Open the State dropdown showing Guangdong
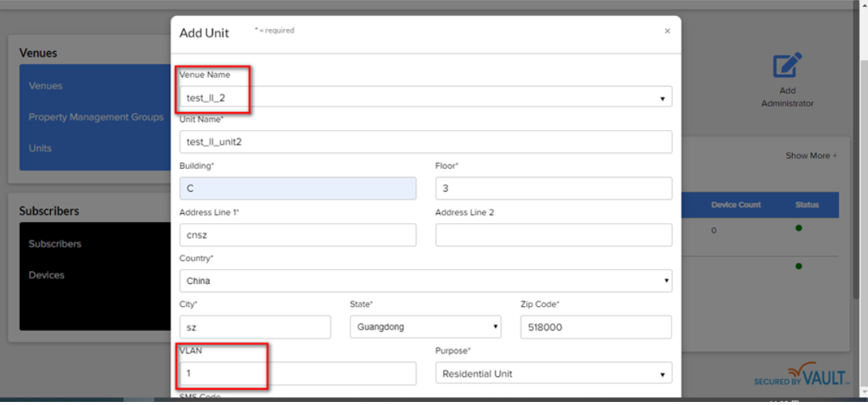 point(425,327)
